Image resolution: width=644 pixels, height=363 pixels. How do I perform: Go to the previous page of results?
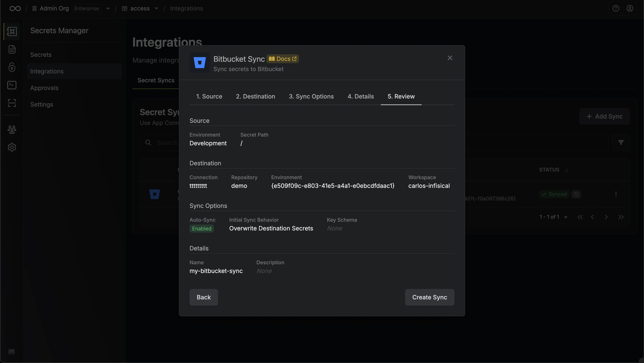(592, 217)
